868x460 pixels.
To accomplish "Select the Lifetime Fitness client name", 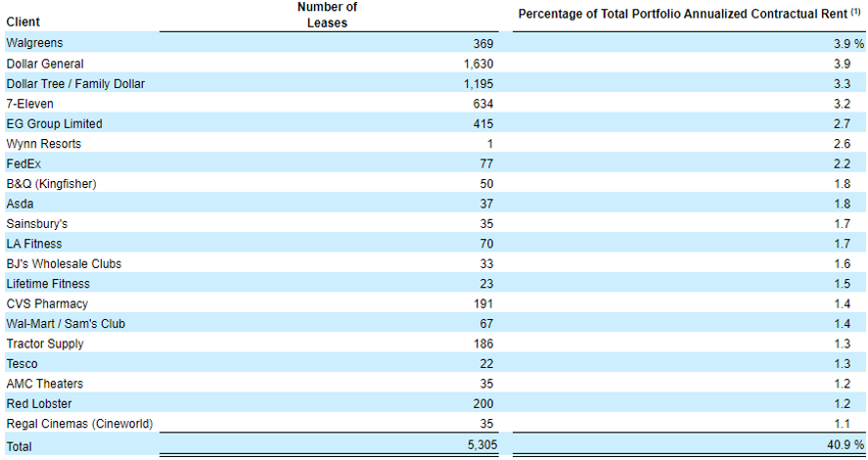I will (x=48, y=284).
